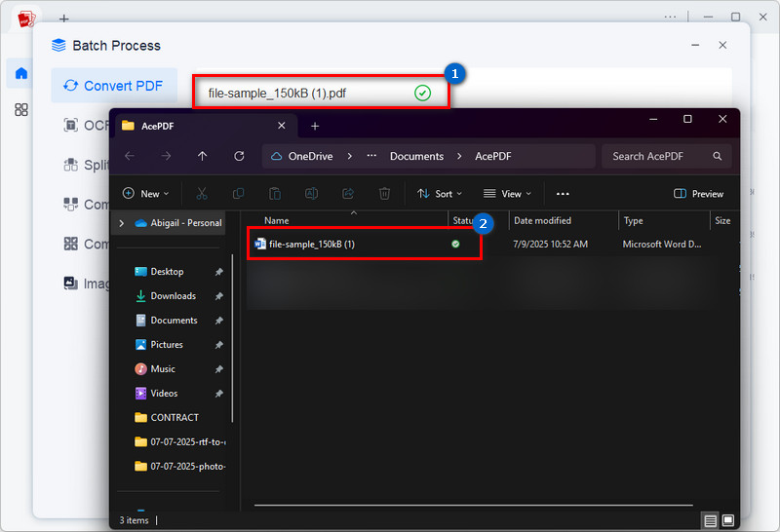
Task: Click the Copy icon in Explorer toolbar
Action: [x=238, y=193]
